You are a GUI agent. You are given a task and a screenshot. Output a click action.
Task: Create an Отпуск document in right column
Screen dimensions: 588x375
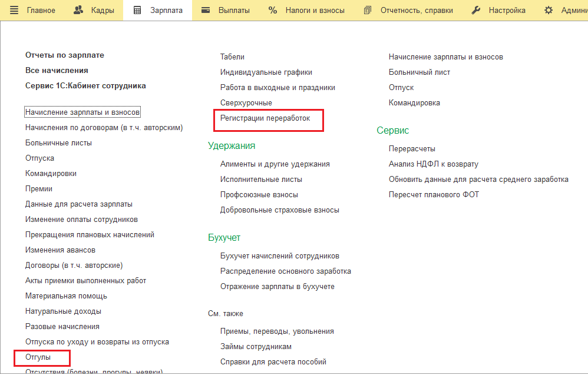click(x=401, y=88)
